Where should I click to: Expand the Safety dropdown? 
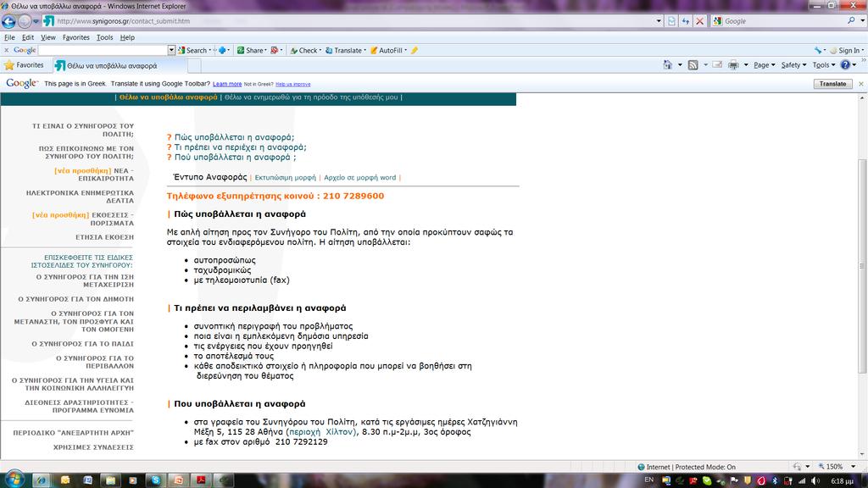[x=793, y=64]
